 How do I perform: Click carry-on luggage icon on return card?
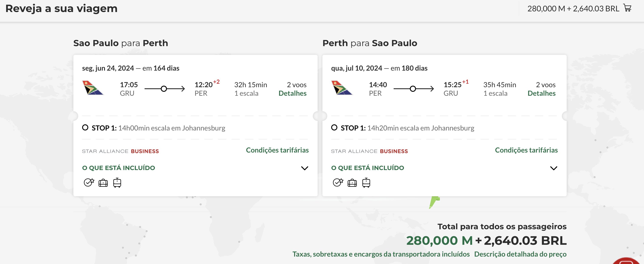(366, 183)
